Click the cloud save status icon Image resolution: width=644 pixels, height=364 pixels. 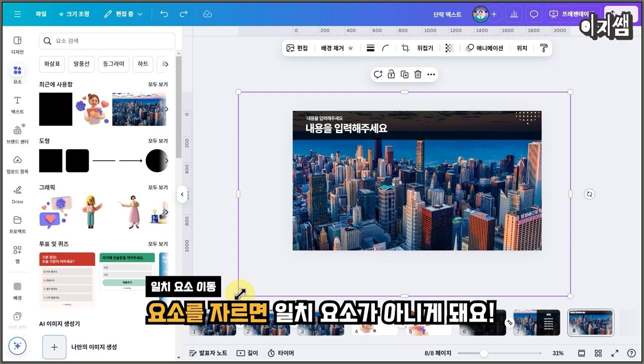(208, 14)
